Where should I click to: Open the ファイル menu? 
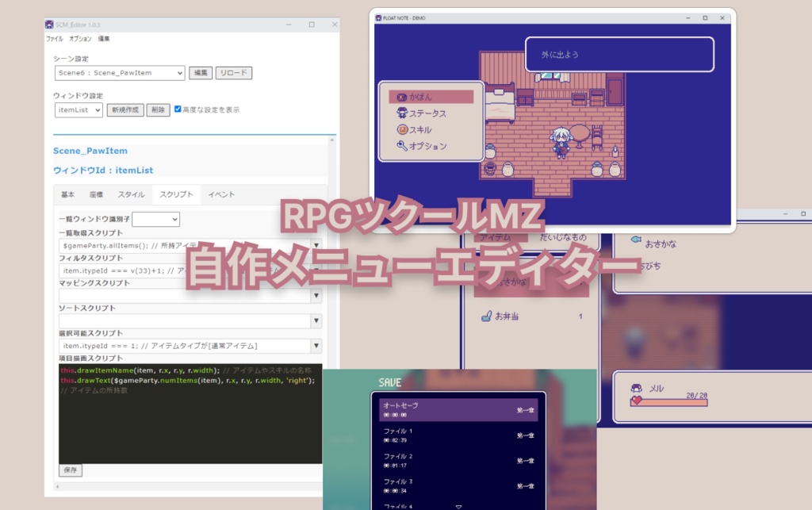coord(55,39)
